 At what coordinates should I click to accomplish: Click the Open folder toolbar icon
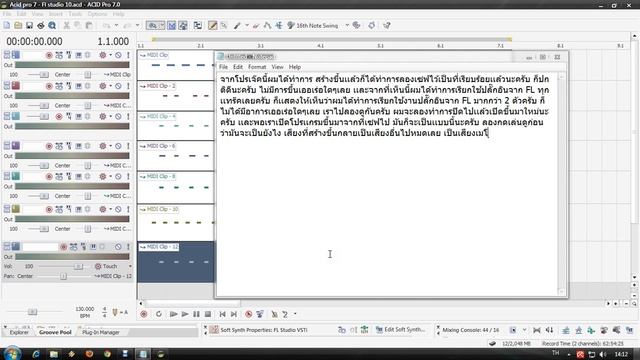tap(18, 25)
